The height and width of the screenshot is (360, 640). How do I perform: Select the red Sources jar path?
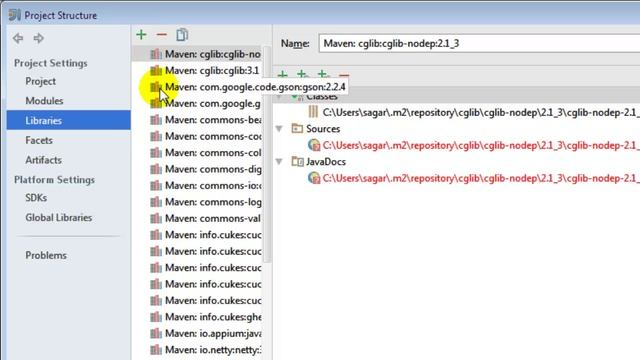click(x=481, y=145)
